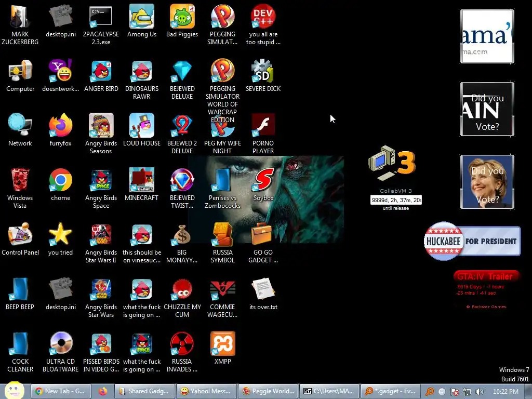Open the you tried star icon
The width and height of the screenshot is (532, 399).
tap(60, 239)
